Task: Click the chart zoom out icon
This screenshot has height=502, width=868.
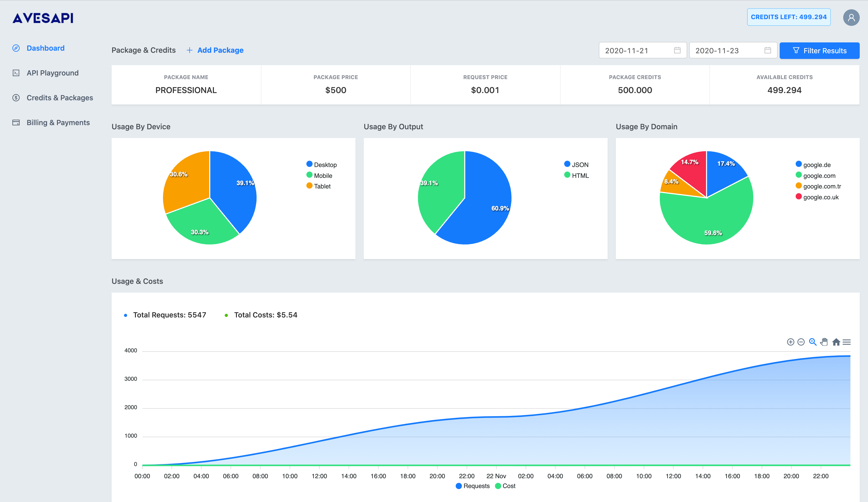Action: 801,342
